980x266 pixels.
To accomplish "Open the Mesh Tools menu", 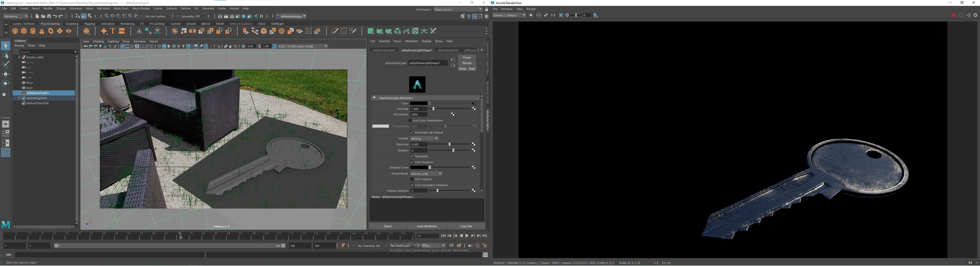I will point(121,8).
